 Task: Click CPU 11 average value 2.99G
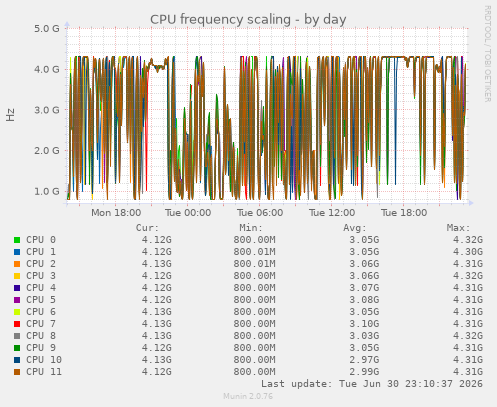coord(364,372)
